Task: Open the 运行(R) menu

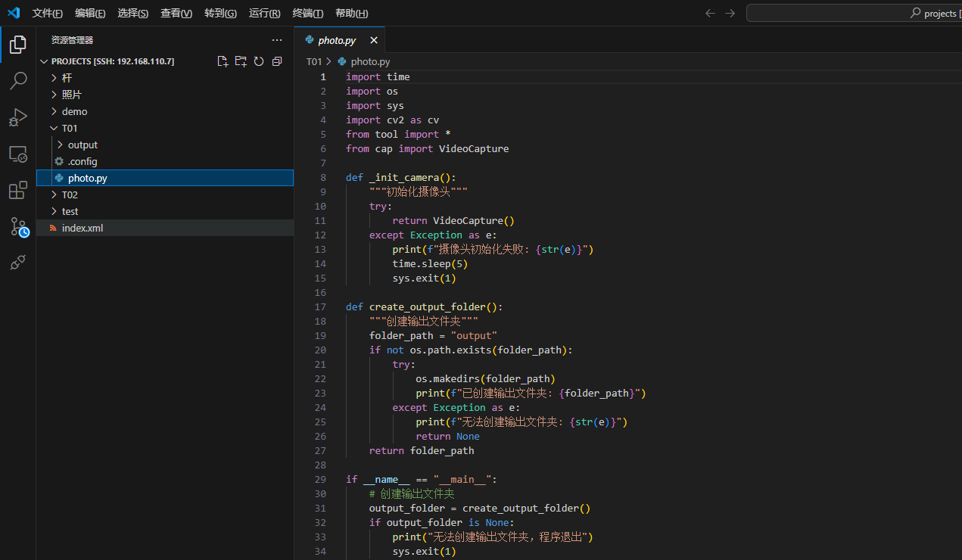Action: (x=264, y=14)
